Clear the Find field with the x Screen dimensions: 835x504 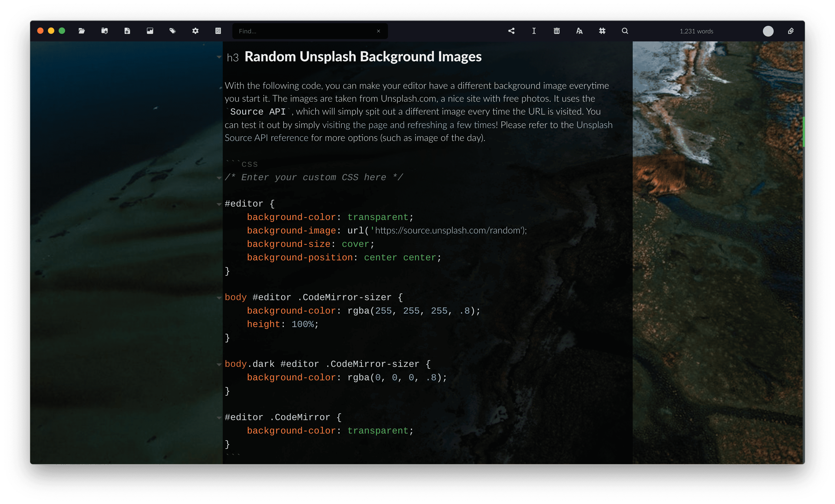pyautogui.click(x=378, y=31)
